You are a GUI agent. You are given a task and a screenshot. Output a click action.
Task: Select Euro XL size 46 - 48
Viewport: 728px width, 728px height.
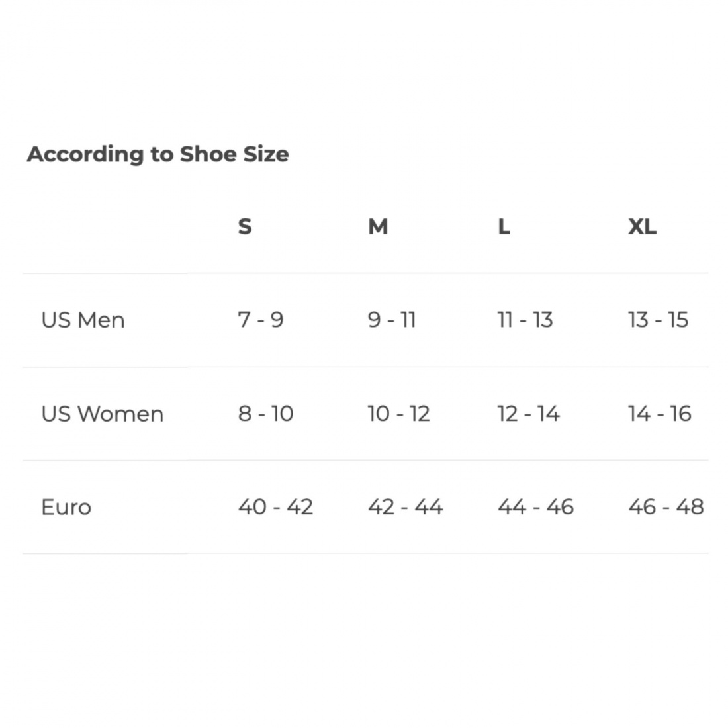tap(666, 506)
